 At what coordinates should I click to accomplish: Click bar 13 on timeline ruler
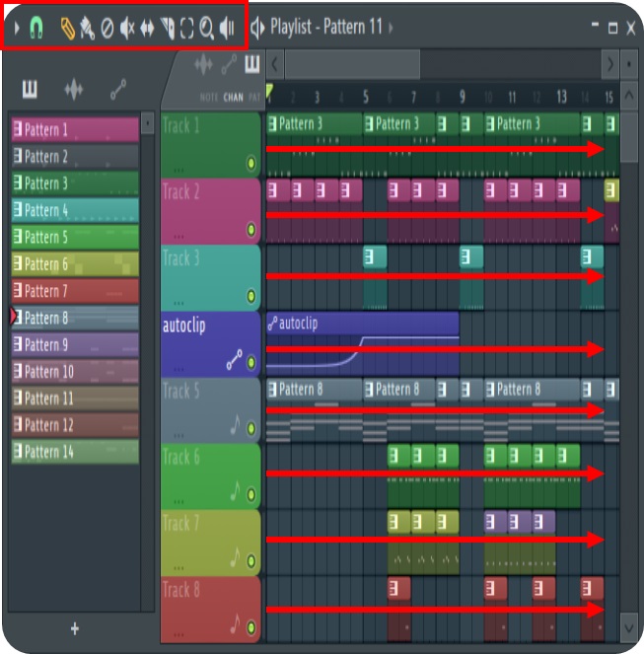point(561,97)
